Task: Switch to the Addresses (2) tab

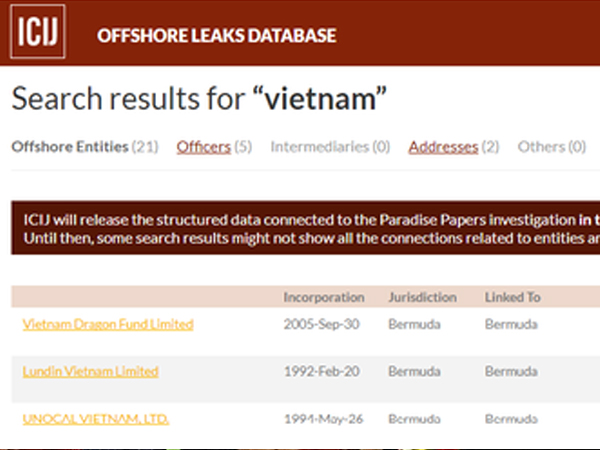Action: click(x=454, y=147)
